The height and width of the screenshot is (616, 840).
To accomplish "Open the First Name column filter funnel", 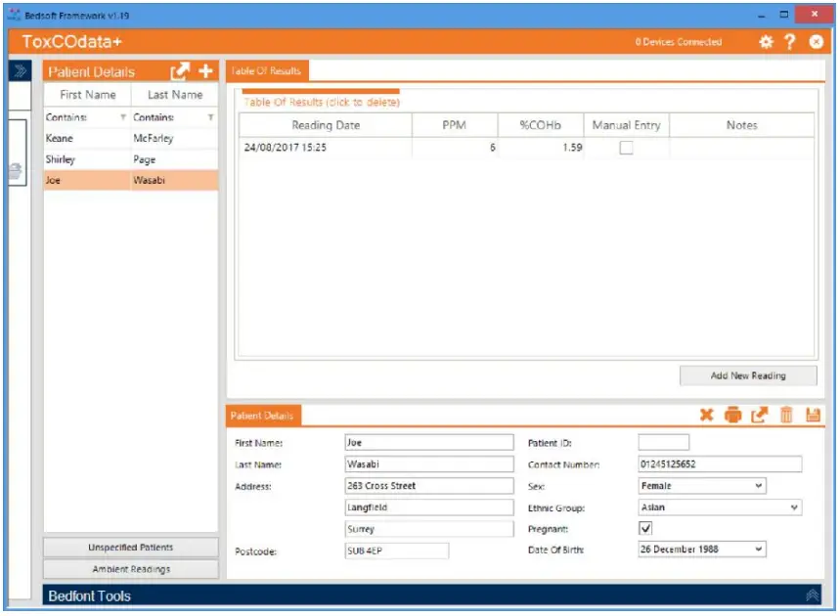I will point(121,116).
